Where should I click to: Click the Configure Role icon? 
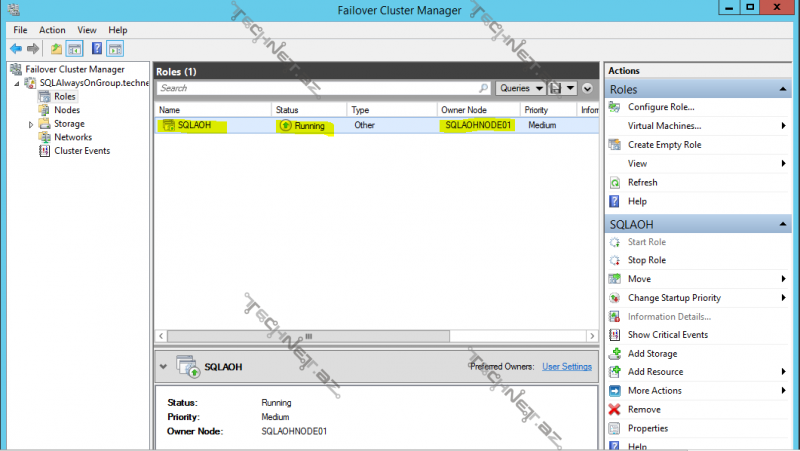tap(615, 107)
